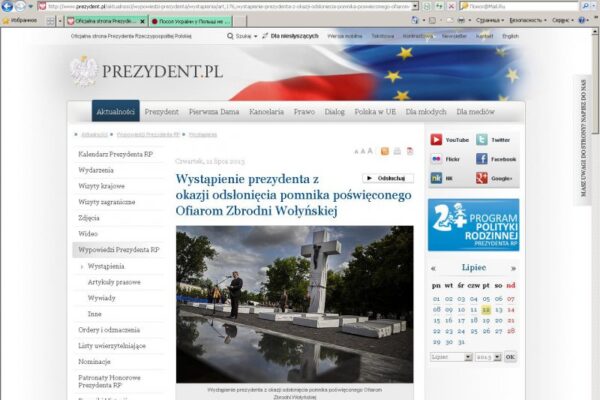Image resolution: width=600 pixels, height=400 pixels.
Task: Open Wizyty zagraniczne in the sidebar
Action: 107,202
